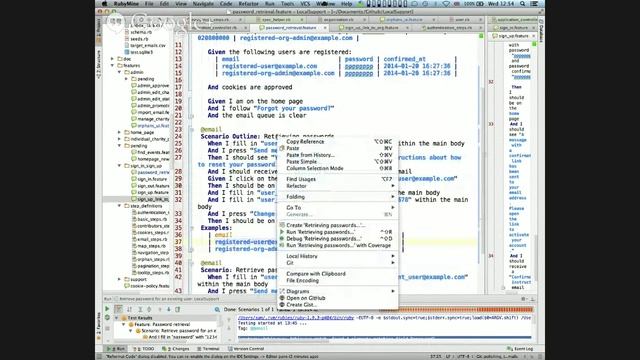Click the Spotlight search icon
The height and width of the screenshot is (360, 640).
[522, 4]
